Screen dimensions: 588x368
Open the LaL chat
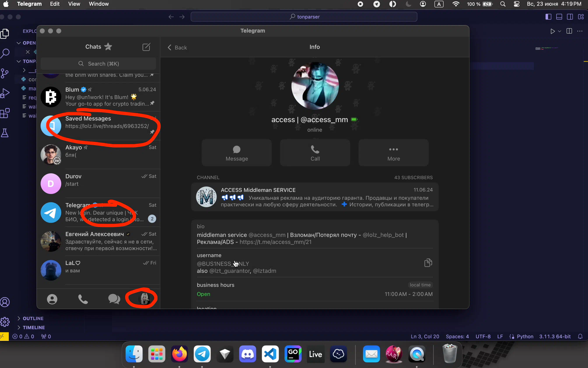click(98, 270)
